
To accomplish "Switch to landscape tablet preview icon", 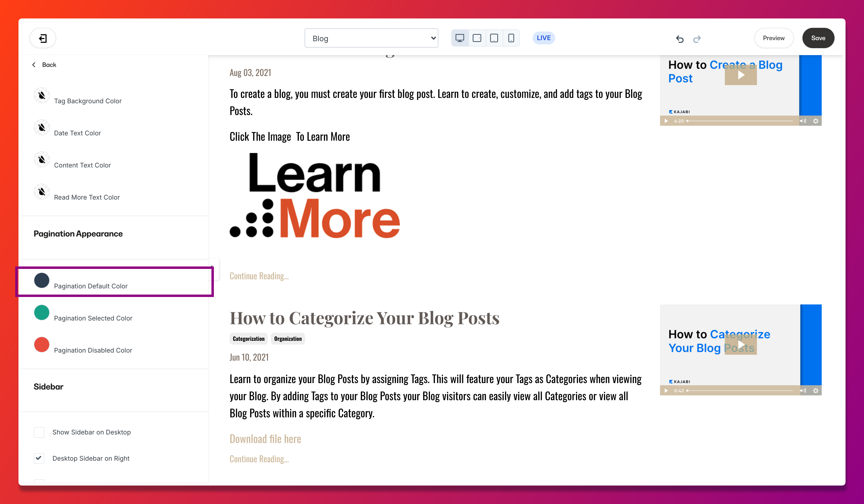I will pyautogui.click(x=477, y=38).
